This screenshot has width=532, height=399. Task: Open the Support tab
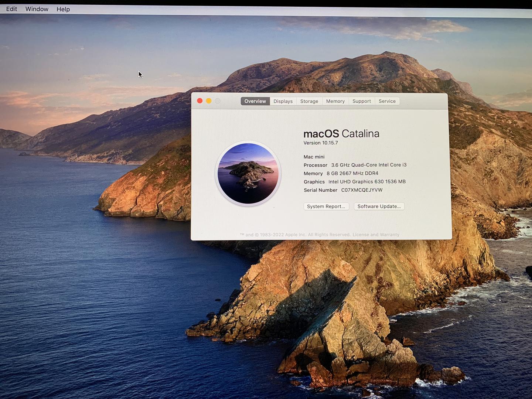tap(362, 101)
